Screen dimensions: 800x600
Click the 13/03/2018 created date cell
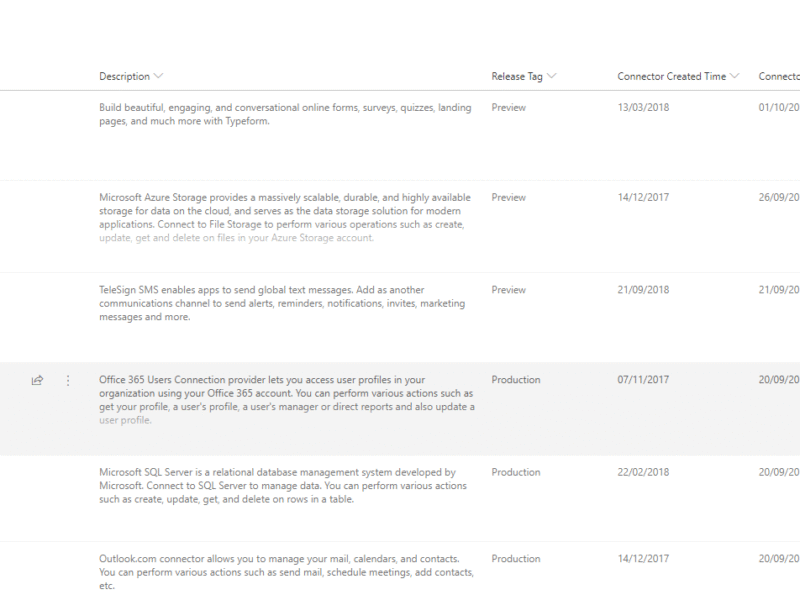tap(643, 108)
